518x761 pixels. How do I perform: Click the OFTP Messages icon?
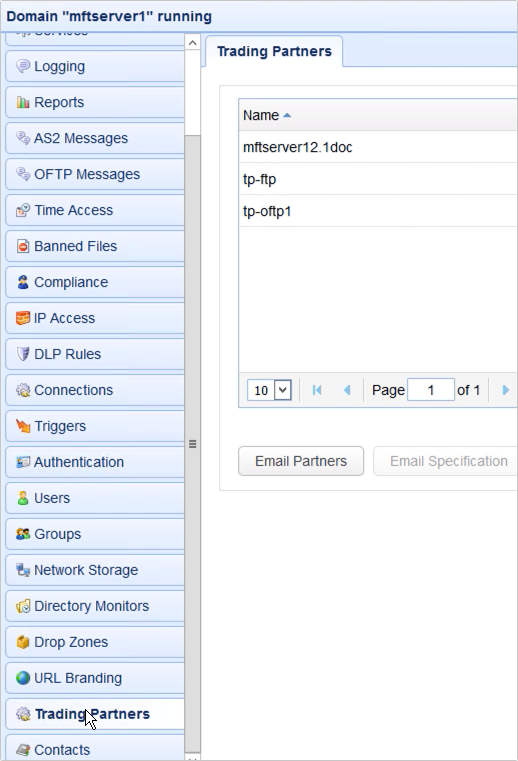(x=23, y=174)
